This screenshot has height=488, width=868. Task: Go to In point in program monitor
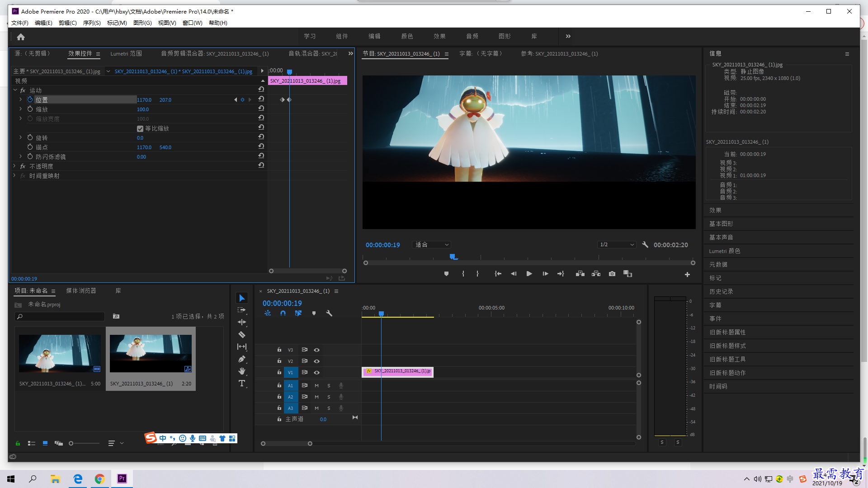[498, 274]
